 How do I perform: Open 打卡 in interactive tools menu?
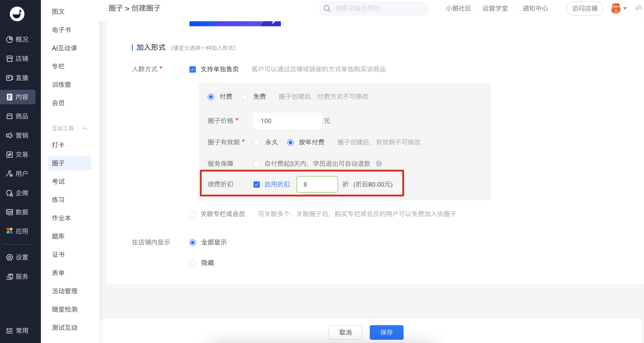point(58,145)
